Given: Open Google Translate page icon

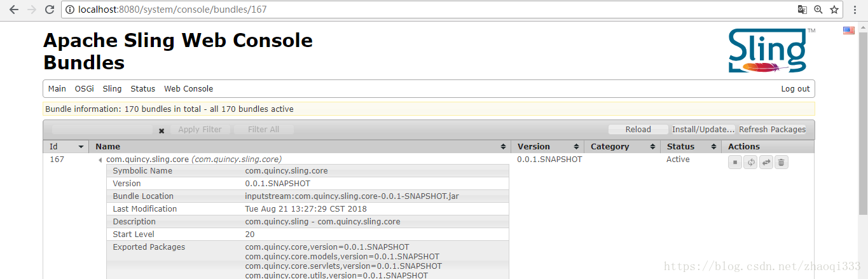Looking at the screenshot, I should click(x=803, y=10).
